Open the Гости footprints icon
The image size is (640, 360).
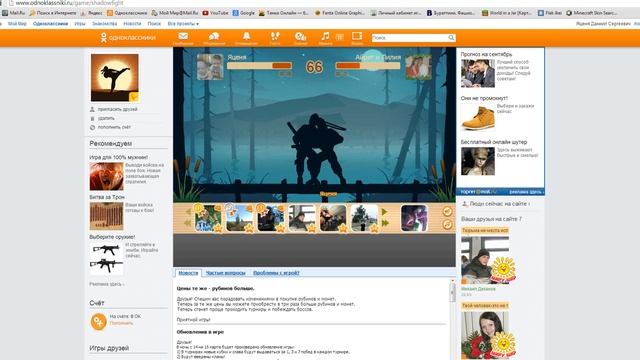275,37
